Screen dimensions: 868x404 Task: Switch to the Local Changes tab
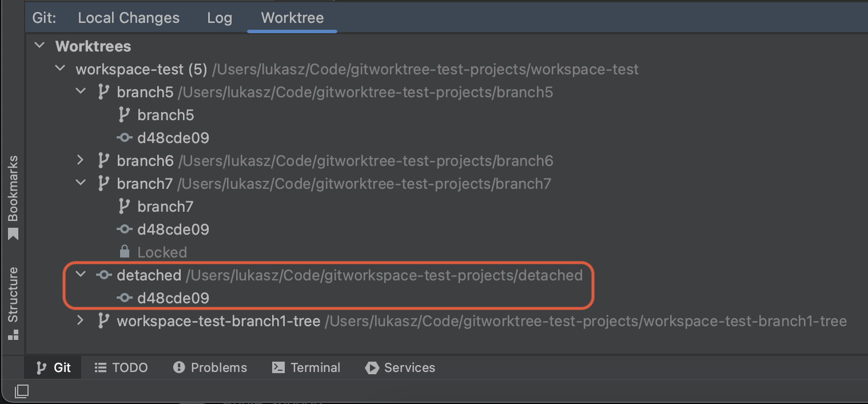coord(128,17)
